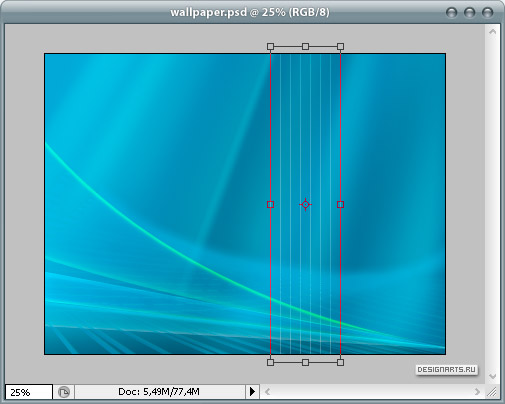This screenshot has width=505, height=404.
Task: Click the middle-right red transform handle
Action: click(x=340, y=204)
